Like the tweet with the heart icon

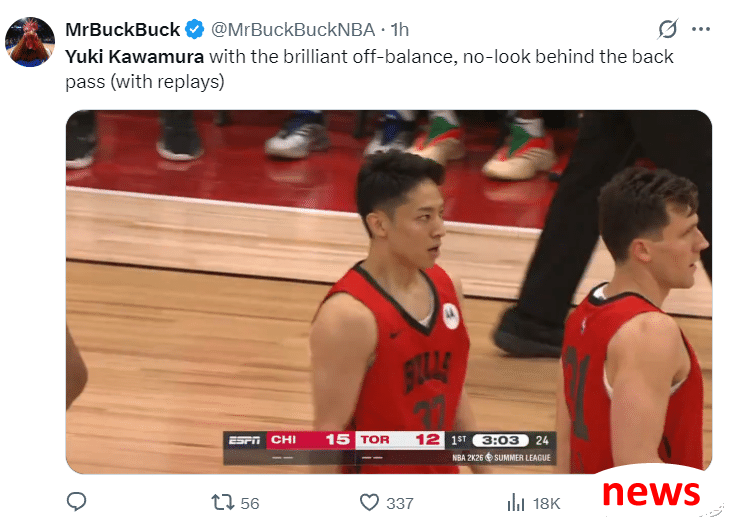click(369, 503)
